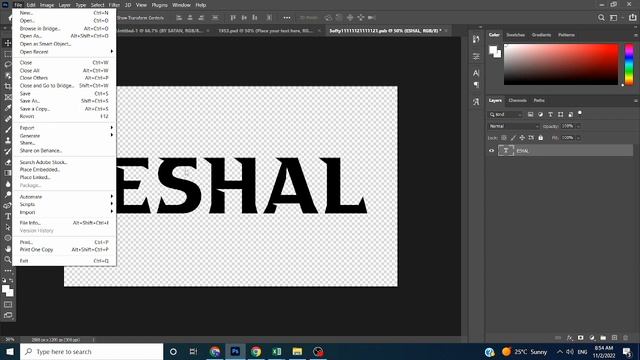The height and width of the screenshot is (360, 640).
Task: Open the Opacity value dropdown arrow
Action: pyautogui.click(x=578, y=126)
